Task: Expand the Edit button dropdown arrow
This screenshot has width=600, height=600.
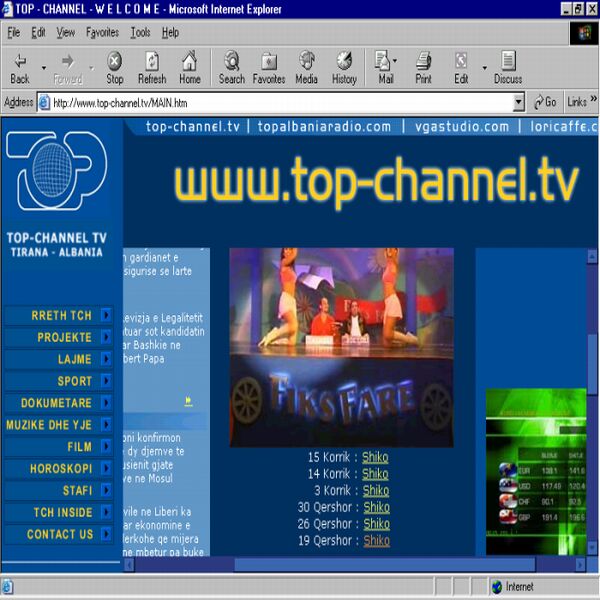Action: click(x=484, y=68)
